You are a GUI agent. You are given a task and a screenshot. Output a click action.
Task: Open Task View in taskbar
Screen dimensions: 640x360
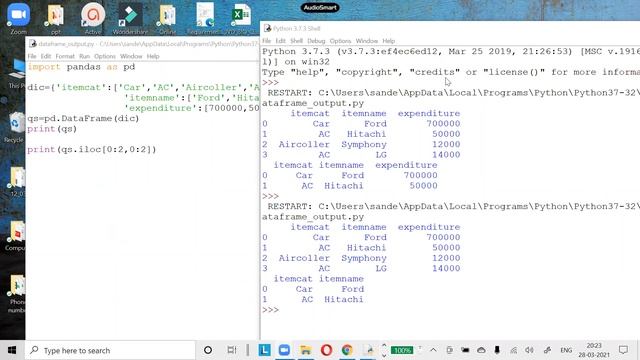tap(232, 350)
